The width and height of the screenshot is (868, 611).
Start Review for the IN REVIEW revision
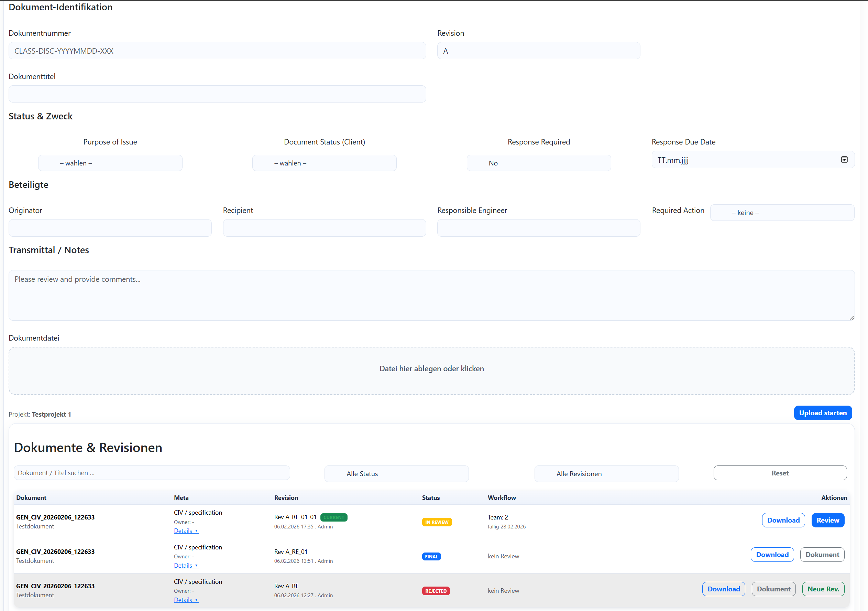pos(827,520)
